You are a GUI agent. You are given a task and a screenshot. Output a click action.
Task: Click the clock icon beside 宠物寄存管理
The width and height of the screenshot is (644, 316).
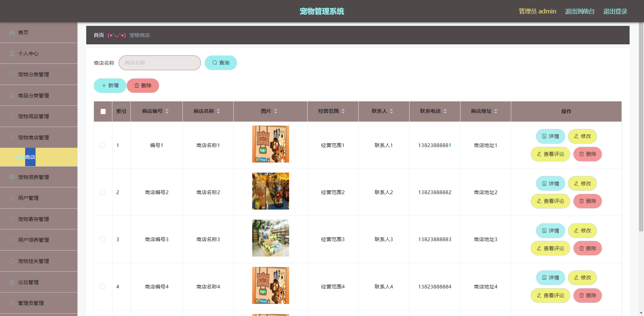pyautogui.click(x=12, y=219)
